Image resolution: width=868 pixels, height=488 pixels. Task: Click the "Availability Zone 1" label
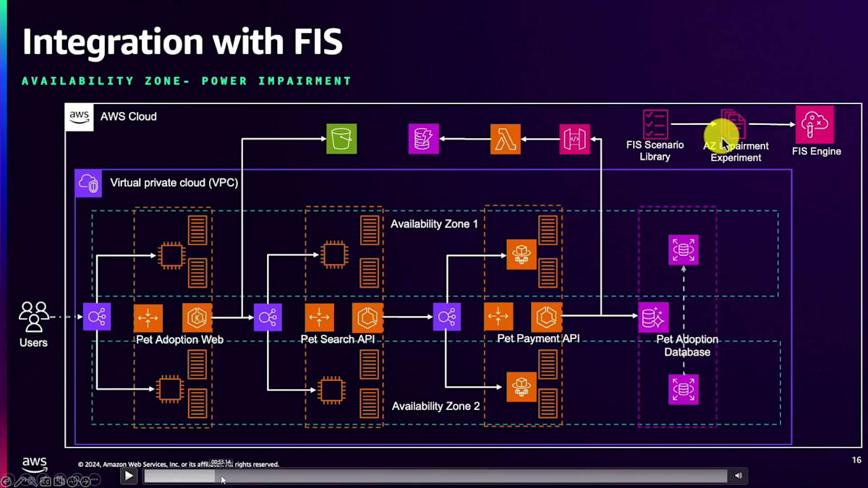(434, 224)
